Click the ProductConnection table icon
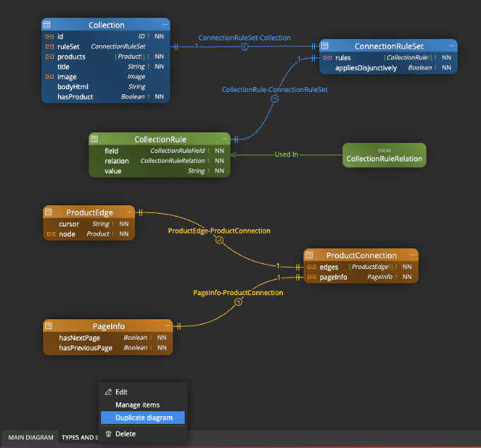 (x=309, y=255)
